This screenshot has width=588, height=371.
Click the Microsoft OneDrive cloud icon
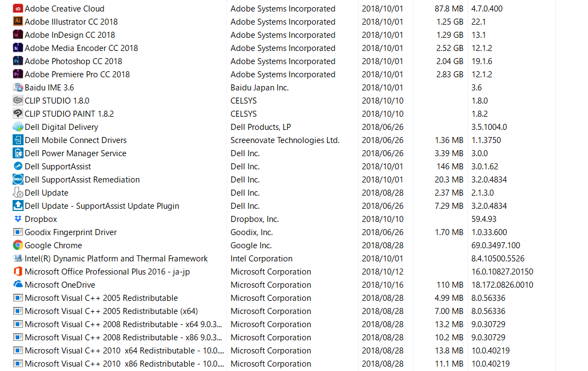tap(18, 285)
